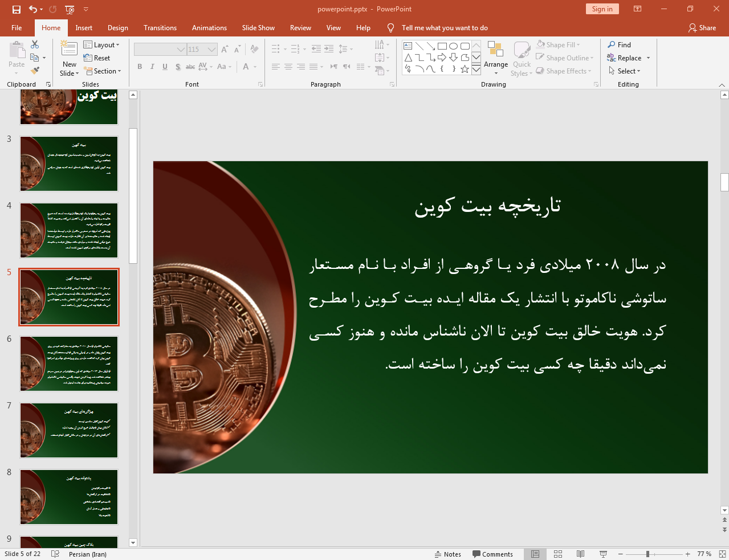The width and height of the screenshot is (729, 560).
Task: Reset the slide layout
Action: (x=97, y=58)
